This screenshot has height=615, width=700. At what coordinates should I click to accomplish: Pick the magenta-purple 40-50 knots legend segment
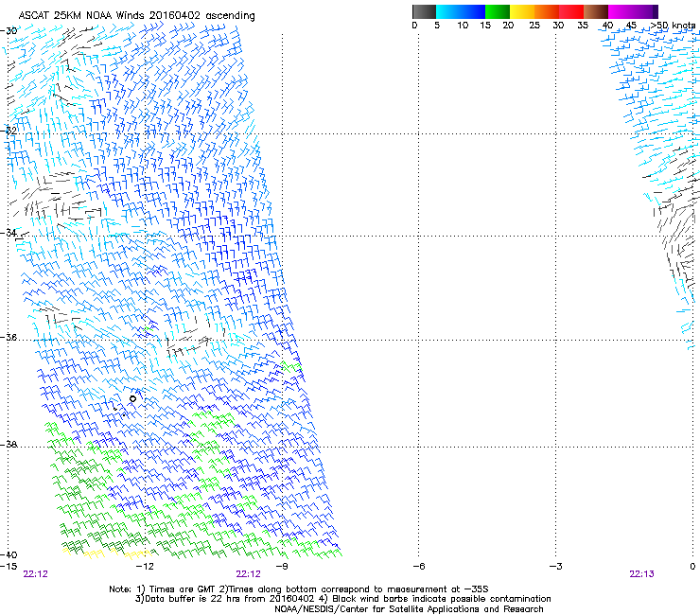tap(633, 11)
